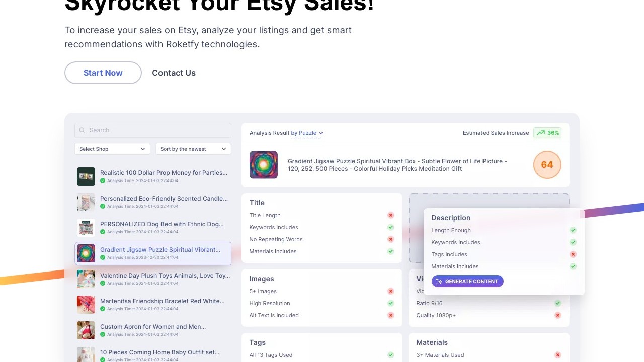The height and width of the screenshot is (362, 644).
Task: Open the Sort by the newest dropdown
Action: [x=193, y=149]
